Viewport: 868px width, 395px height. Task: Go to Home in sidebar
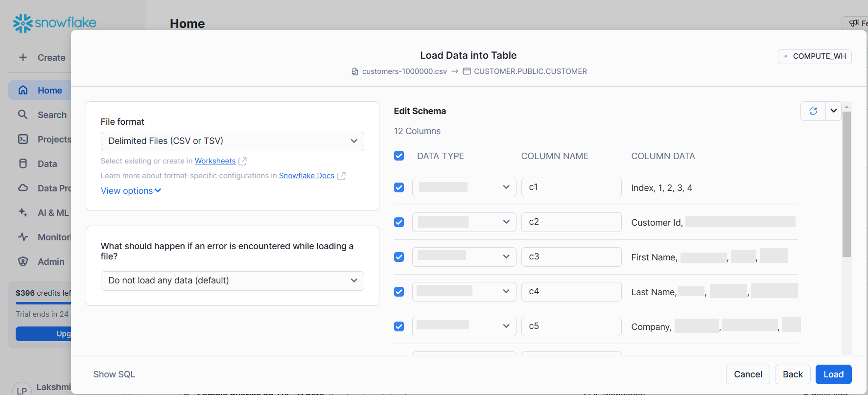49,91
